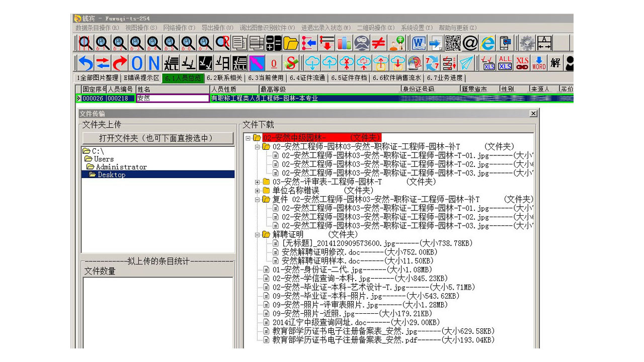Click the 姓名 field containing 安然

click(x=172, y=99)
